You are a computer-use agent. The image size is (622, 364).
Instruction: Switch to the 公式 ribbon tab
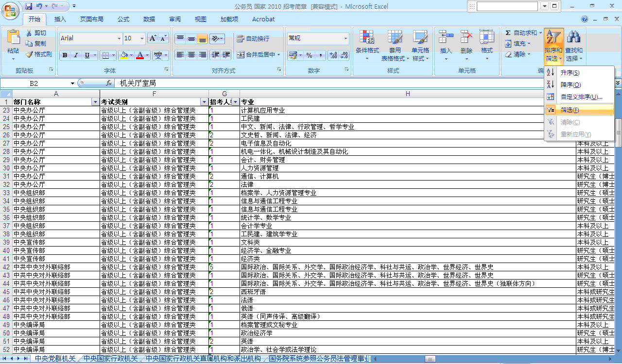click(x=123, y=19)
